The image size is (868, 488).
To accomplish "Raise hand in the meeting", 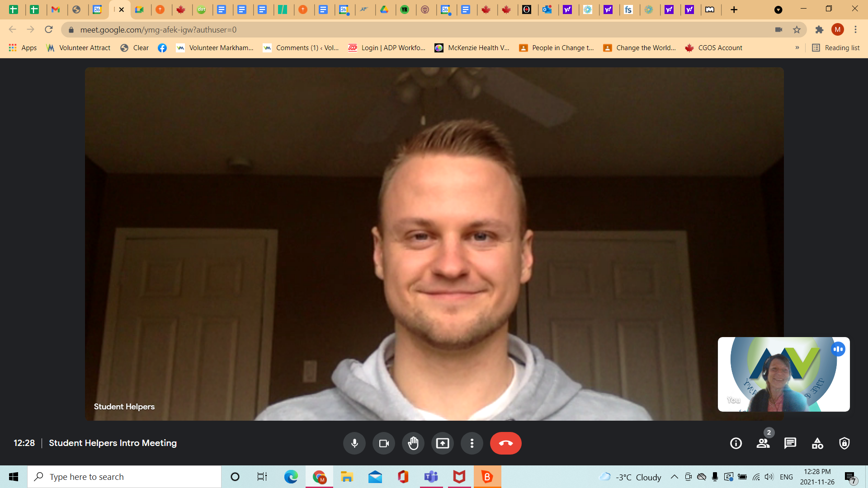I will 413,443.
